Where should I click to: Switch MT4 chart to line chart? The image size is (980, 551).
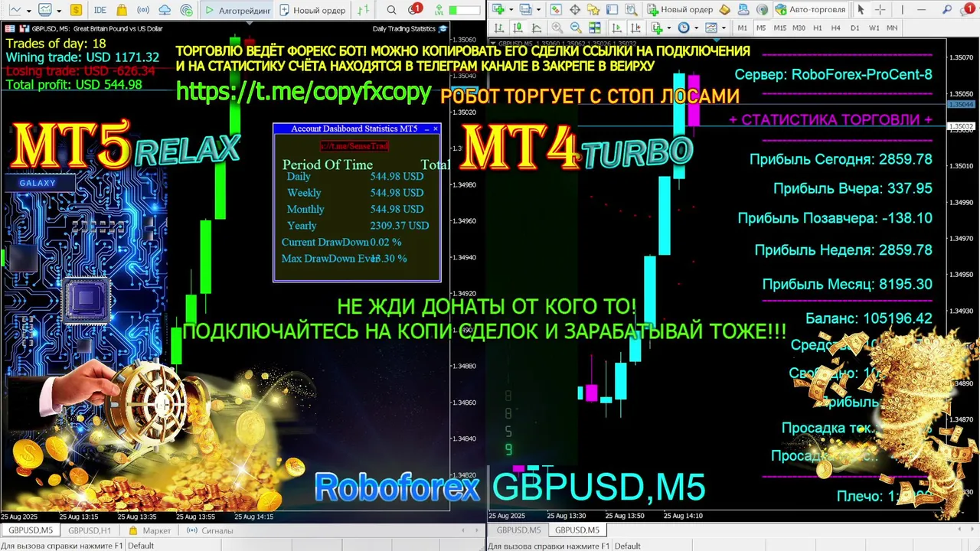[x=536, y=28]
